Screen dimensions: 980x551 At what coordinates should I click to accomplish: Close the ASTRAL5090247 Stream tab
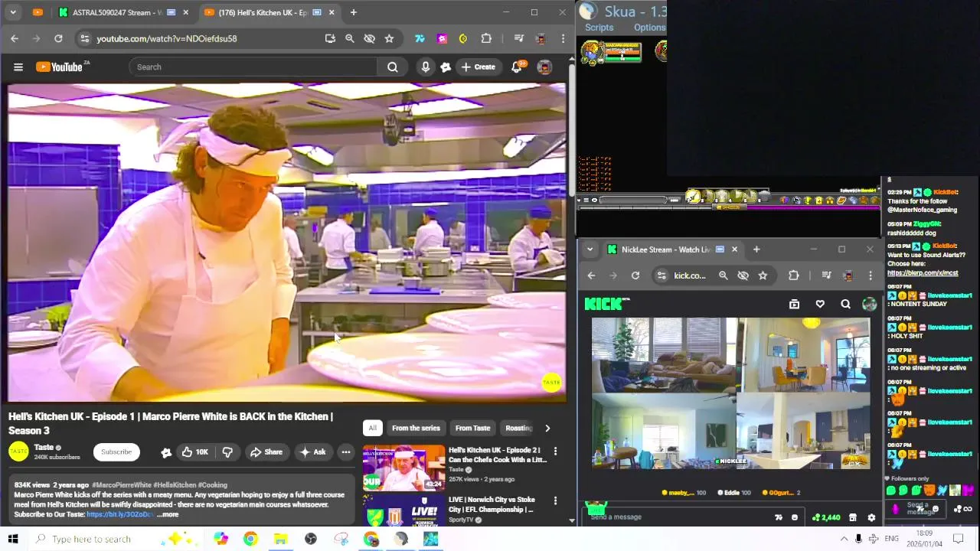point(185,12)
